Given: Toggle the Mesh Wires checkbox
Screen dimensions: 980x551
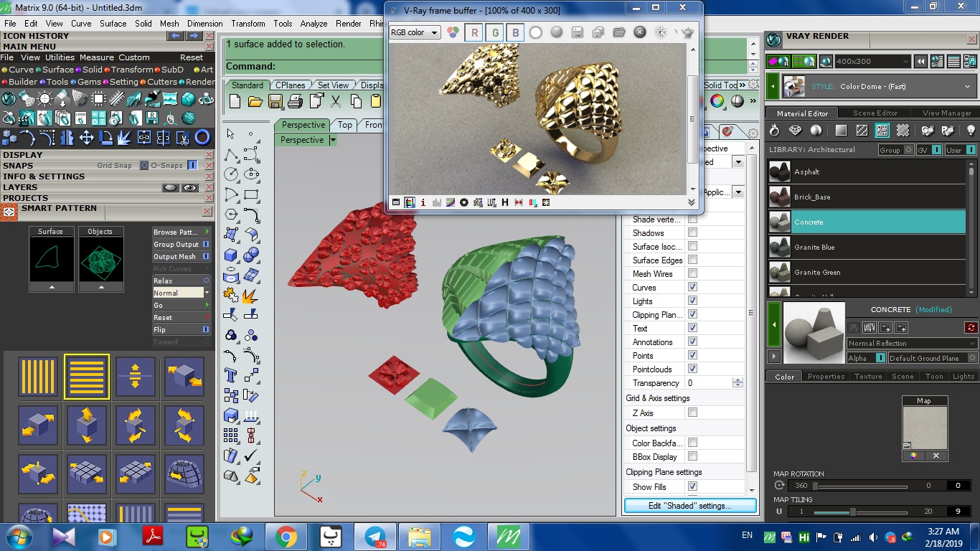Looking at the screenshot, I should [x=692, y=273].
